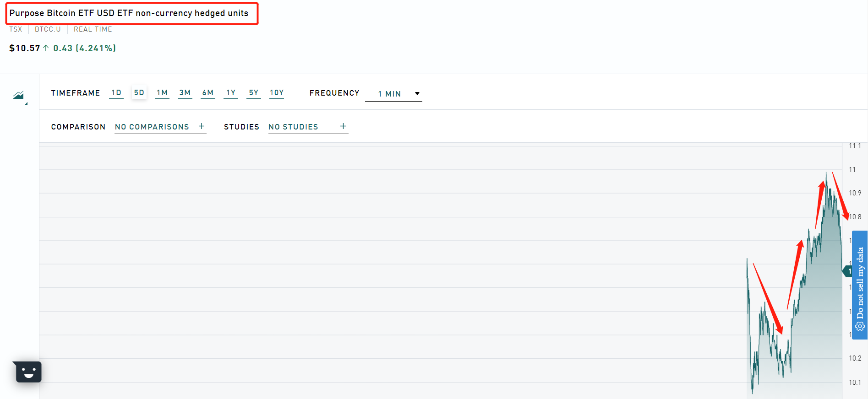Viewport: 868px width, 399px height.
Task: Click the $10.57 price value
Action: pyautogui.click(x=25, y=48)
